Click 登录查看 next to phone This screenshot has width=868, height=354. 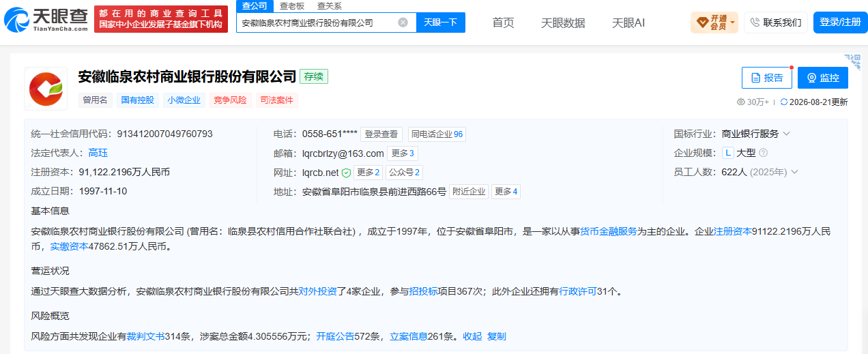pyautogui.click(x=381, y=134)
